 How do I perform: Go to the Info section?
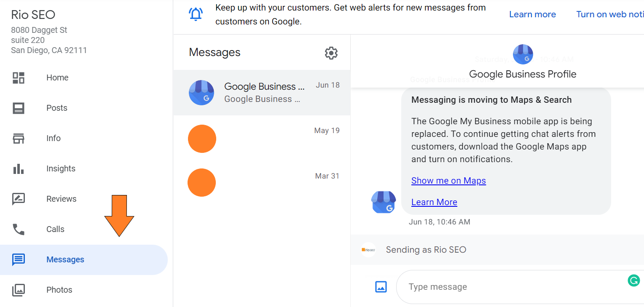[54, 138]
